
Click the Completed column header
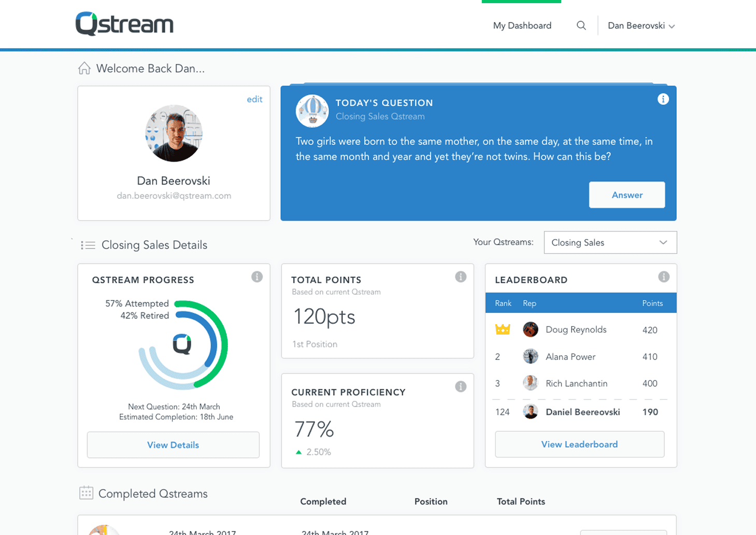click(x=323, y=501)
